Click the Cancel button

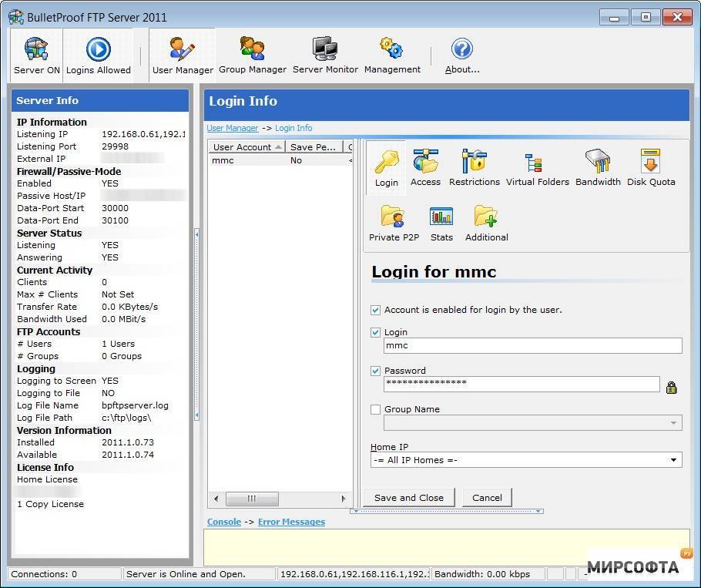(487, 498)
